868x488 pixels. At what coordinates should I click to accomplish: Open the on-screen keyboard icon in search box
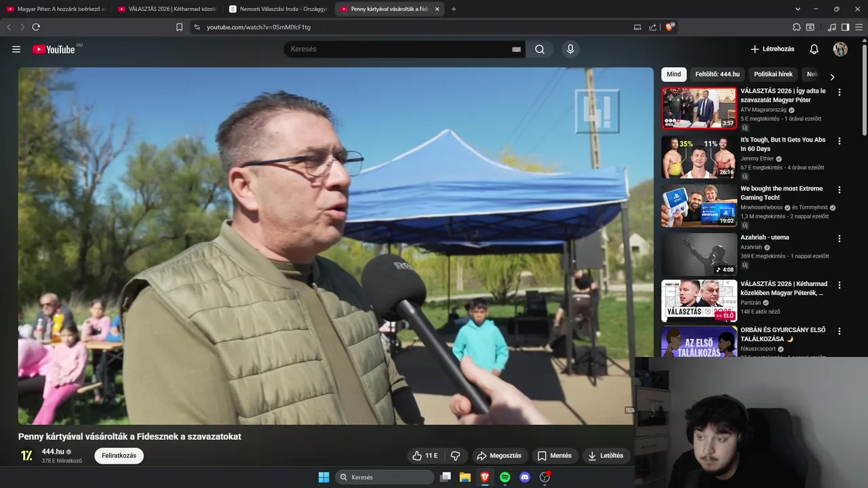(516, 49)
